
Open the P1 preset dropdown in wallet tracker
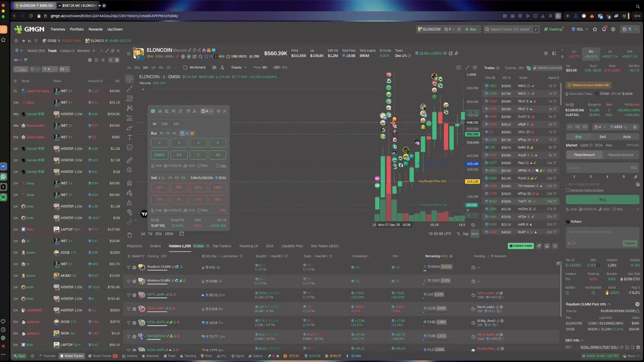pyautogui.click(x=64, y=69)
